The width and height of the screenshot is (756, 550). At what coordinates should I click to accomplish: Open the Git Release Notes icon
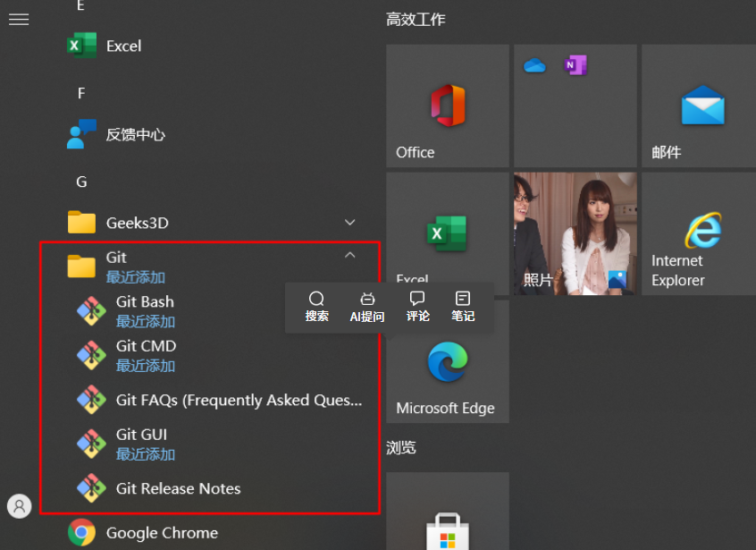[x=92, y=488]
